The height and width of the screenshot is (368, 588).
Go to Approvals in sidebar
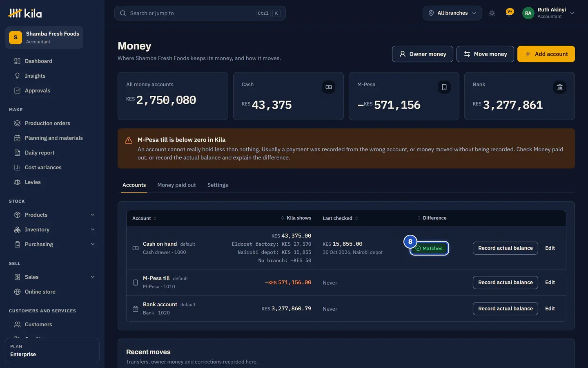(52, 90)
